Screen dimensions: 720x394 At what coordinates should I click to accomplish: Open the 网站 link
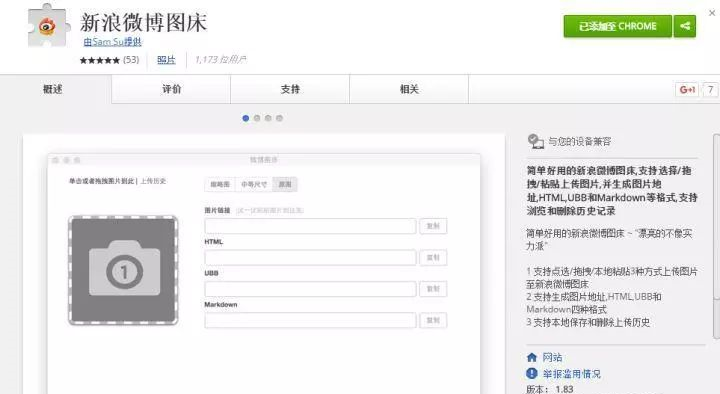click(x=552, y=357)
